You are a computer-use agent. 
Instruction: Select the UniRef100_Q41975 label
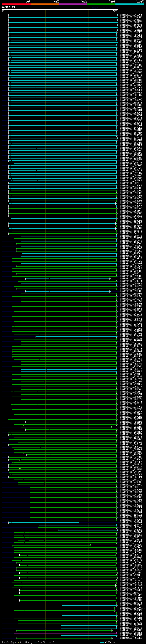[x=131, y=314]
